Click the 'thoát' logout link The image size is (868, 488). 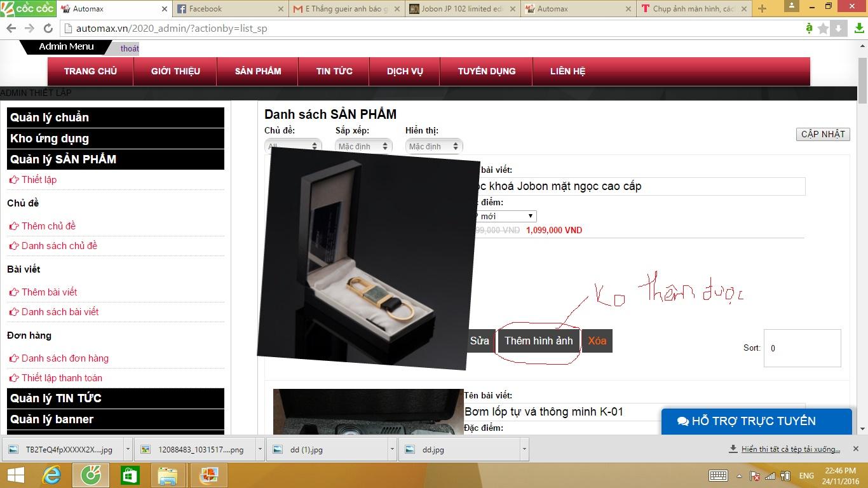130,48
